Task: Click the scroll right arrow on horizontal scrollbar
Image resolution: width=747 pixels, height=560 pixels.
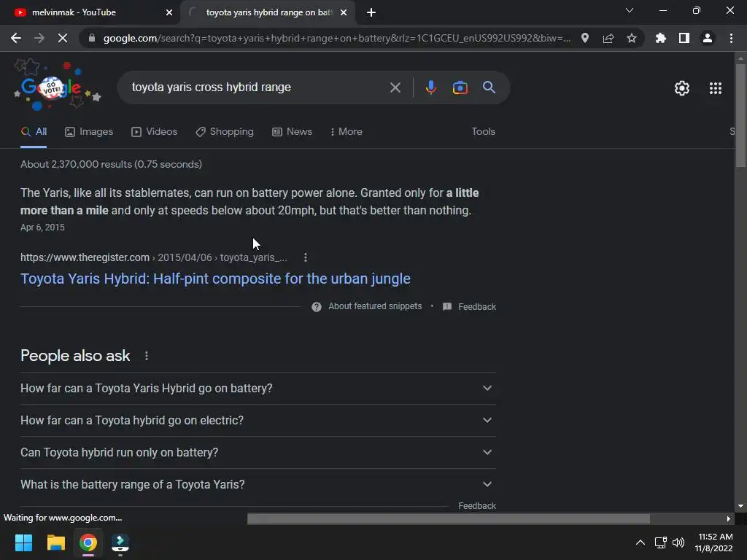Action: tap(729, 518)
